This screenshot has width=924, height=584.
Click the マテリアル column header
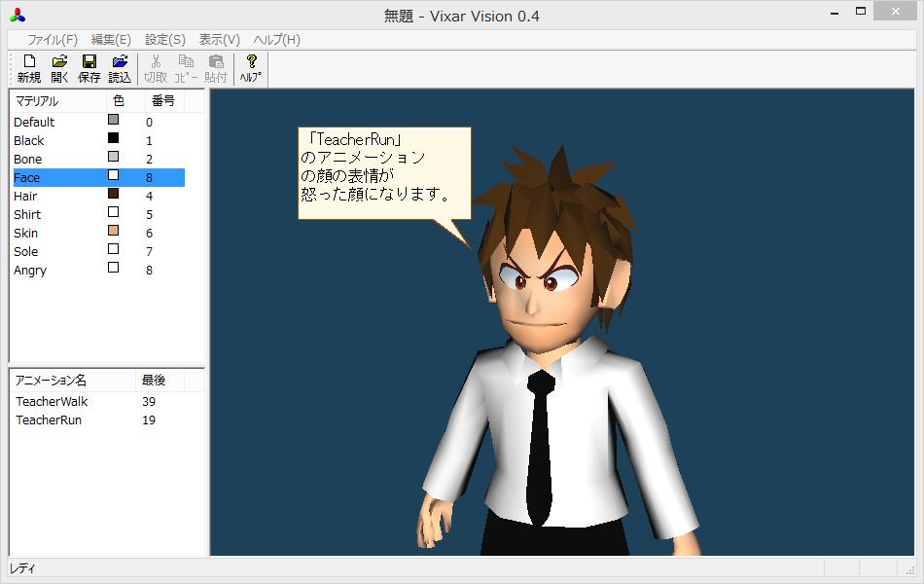click(x=39, y=100)
